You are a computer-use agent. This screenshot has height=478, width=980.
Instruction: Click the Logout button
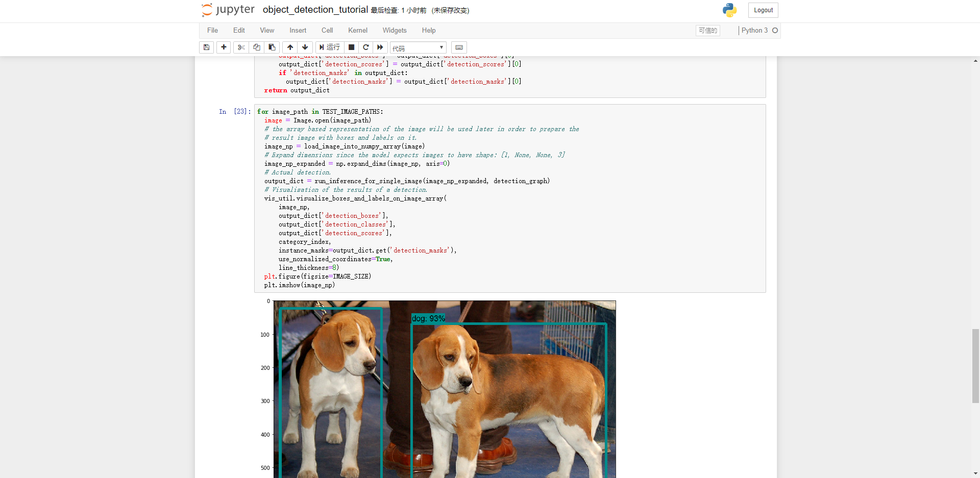(763, 10)
